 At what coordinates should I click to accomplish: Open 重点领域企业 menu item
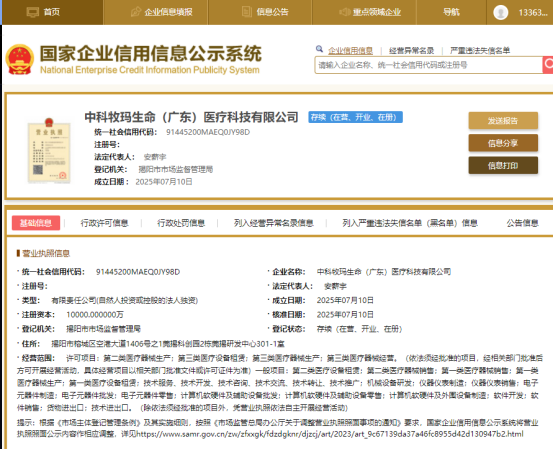(x=377, y=12)
